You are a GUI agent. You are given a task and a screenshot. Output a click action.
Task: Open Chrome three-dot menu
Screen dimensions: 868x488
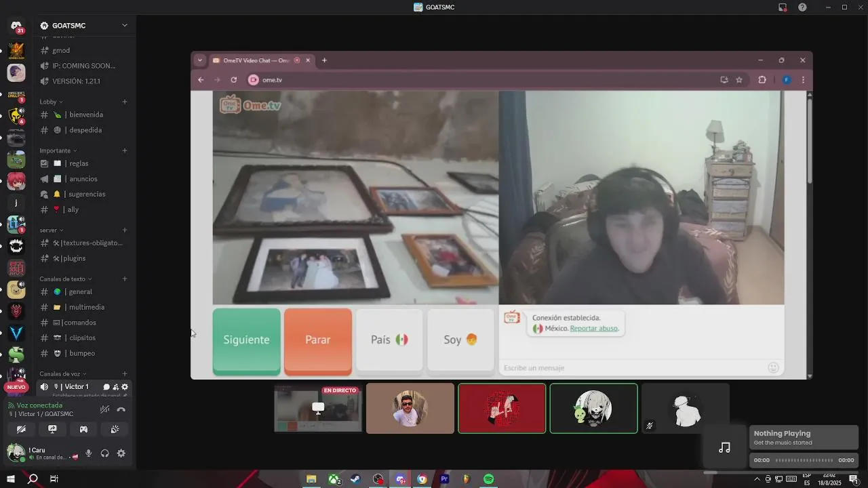point(804,80)
